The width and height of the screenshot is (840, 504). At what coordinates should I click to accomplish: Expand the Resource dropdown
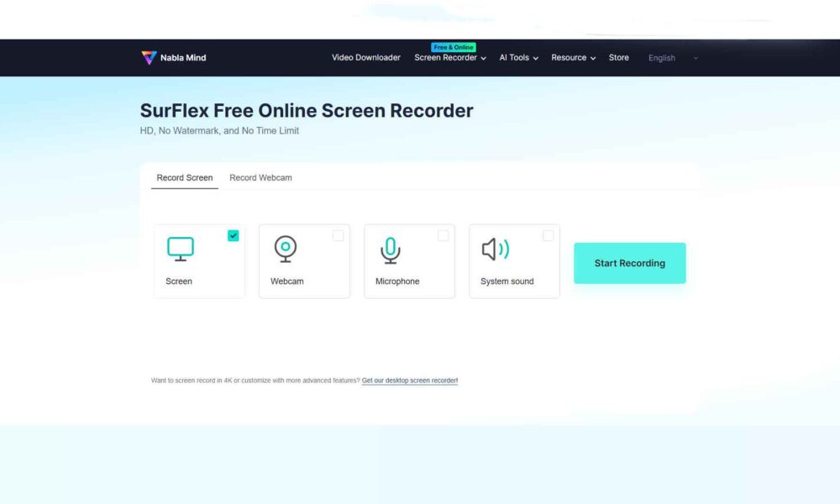573,57
